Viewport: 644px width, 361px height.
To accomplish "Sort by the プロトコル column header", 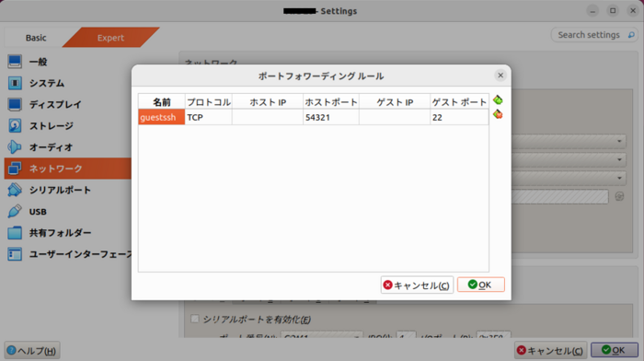I will 208,102.
